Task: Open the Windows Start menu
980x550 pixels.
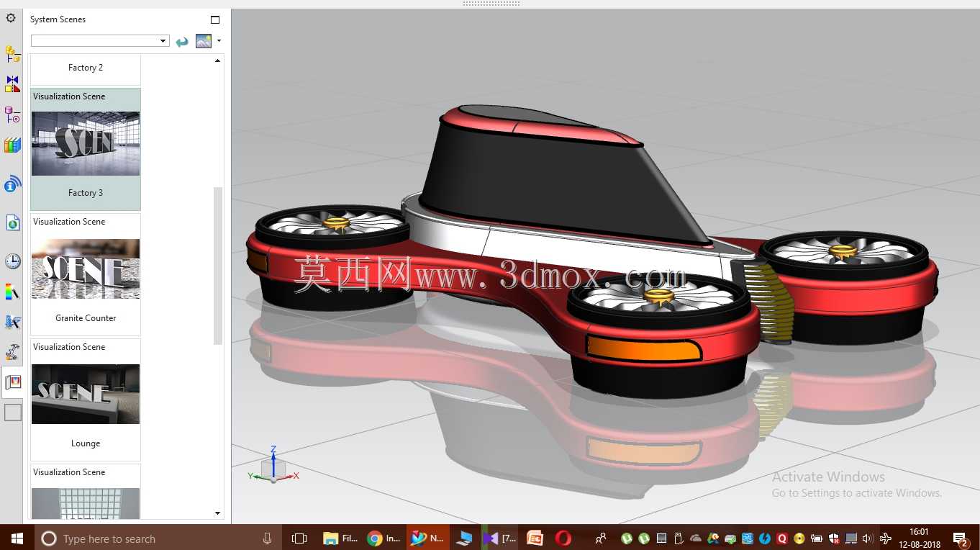Action: tap(17, 538)
